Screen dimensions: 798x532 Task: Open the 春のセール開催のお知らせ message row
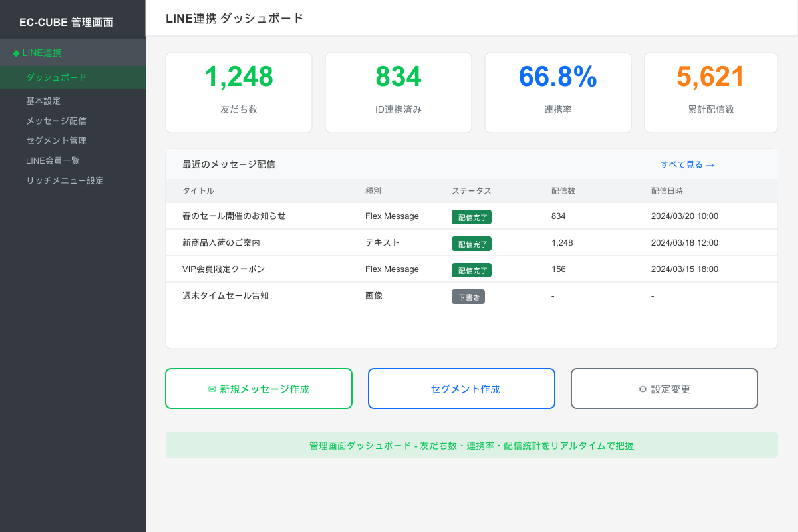(471, 216)
